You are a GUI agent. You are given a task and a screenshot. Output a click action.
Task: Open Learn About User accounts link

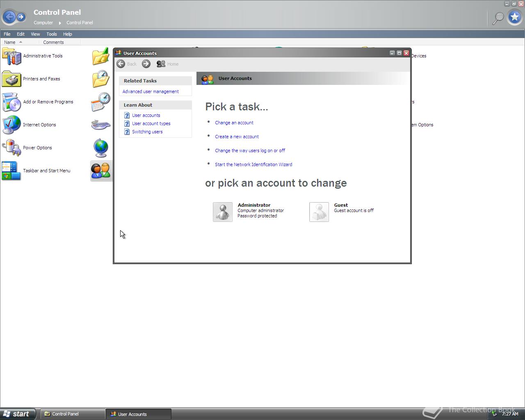point(146,115)
